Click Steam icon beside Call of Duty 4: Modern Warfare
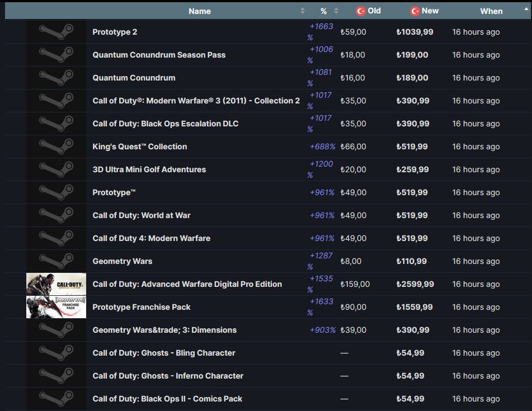532x411 pixels. click(x=56, y=238)
